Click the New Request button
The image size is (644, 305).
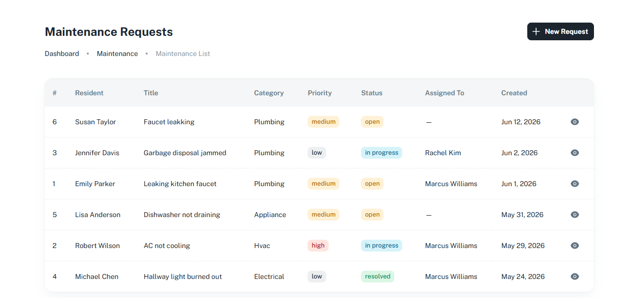(560, 31)
